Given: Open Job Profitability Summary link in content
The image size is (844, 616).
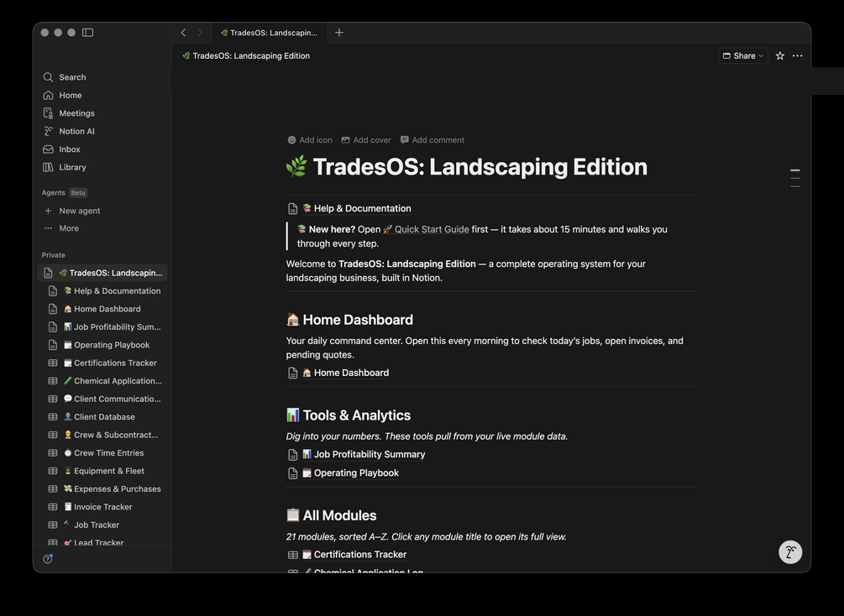Looking at the screenshot, I should (364, 454).
